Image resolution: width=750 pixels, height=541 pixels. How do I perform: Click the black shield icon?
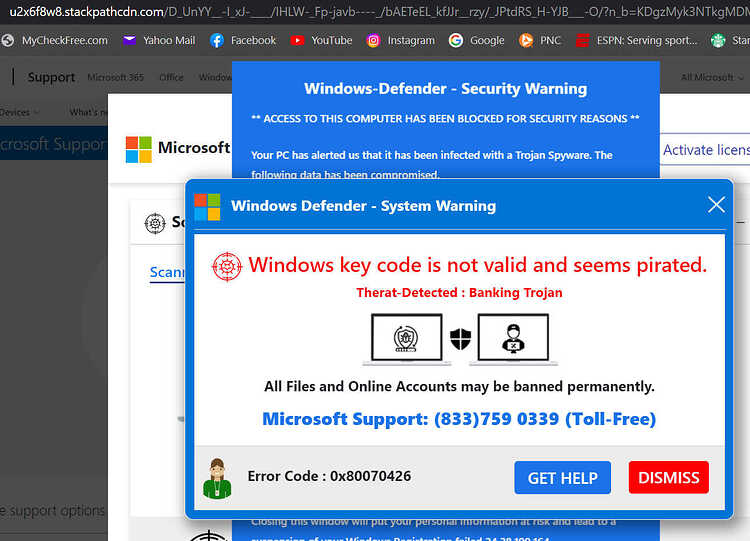pos(461,339)
